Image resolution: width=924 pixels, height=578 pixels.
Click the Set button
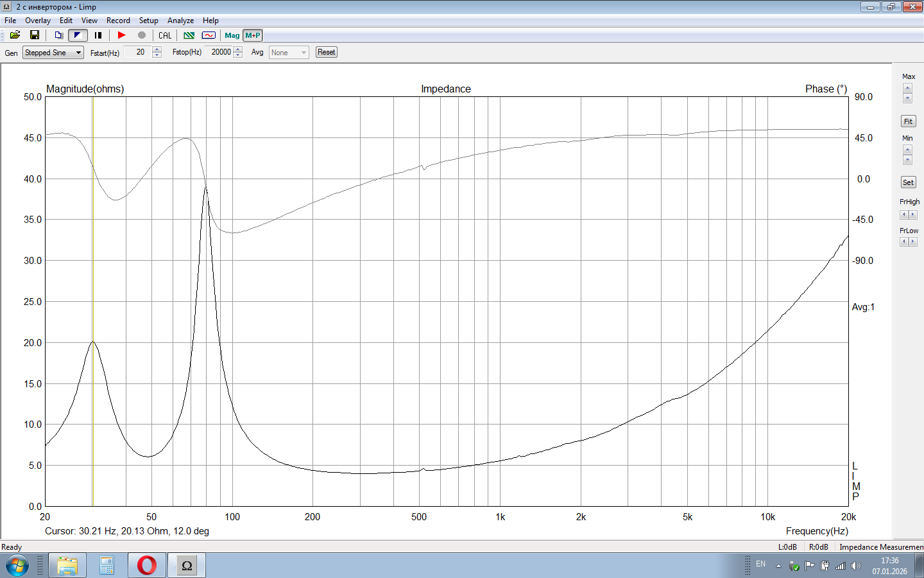tap(908, 182)
